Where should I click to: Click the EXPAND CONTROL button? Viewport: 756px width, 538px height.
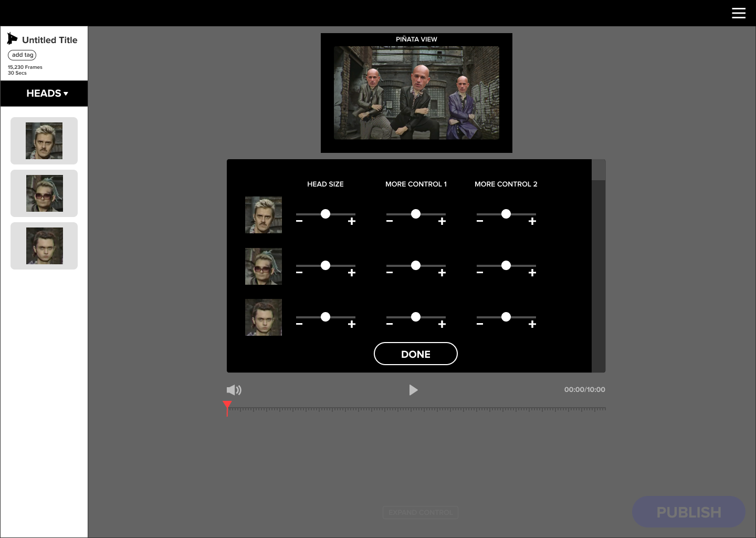(x=421, y=512)
